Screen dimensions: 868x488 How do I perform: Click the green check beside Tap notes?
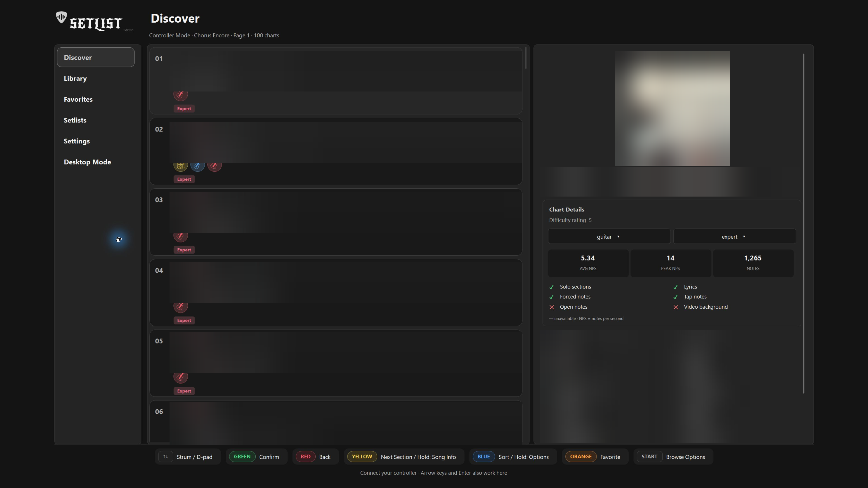[676, 297]
